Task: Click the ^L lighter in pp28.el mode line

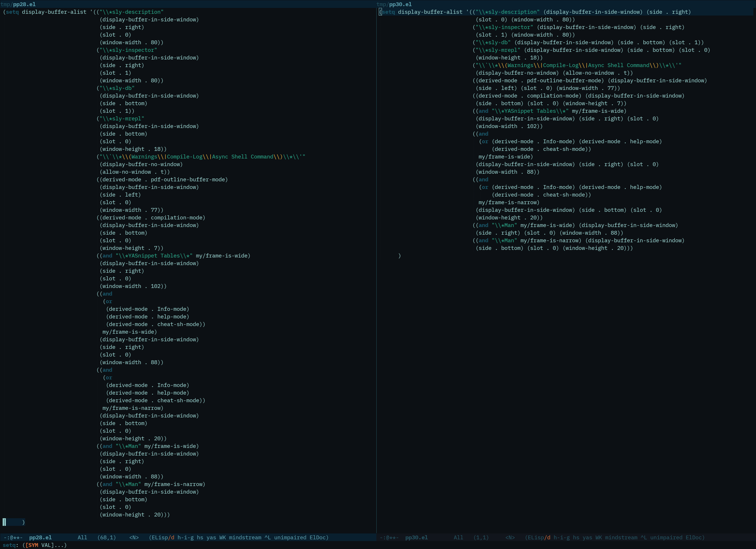Action: (x=268, y=537)
